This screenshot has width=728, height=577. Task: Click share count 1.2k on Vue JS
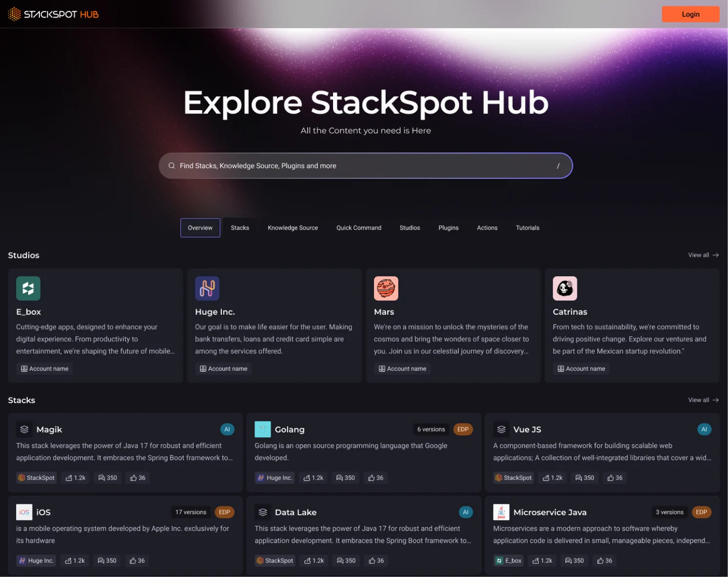[553, 478]
